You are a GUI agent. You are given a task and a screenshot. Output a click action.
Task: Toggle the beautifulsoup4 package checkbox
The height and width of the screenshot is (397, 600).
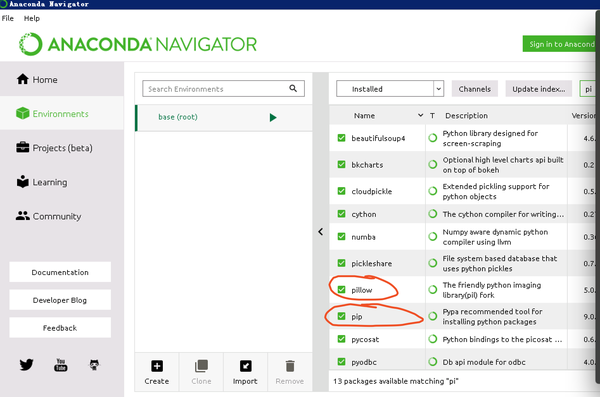tap(341, 138)
